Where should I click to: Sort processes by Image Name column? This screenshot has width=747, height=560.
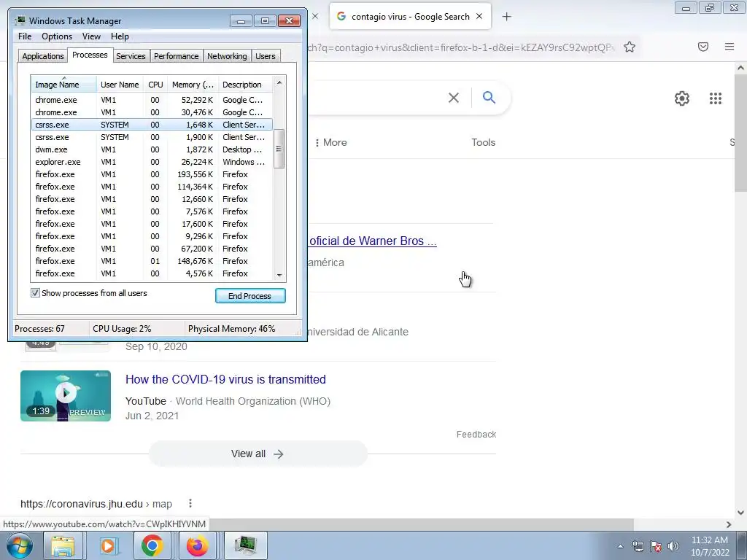(64, 85)
